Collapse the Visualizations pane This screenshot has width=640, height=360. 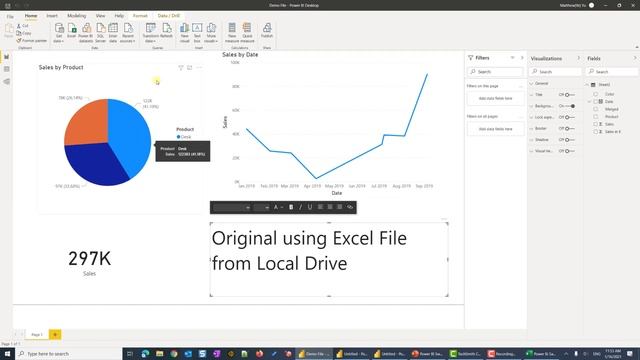click(578, 58)
